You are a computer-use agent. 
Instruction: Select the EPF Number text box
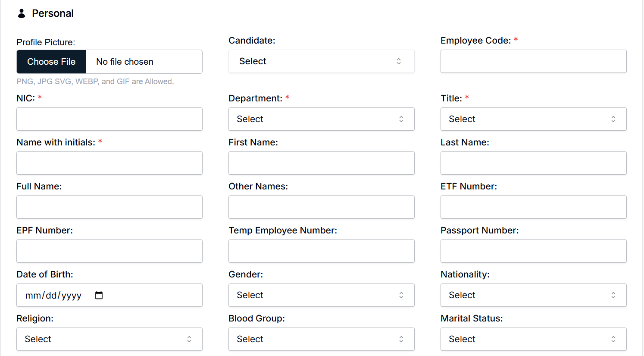point(109,251)
